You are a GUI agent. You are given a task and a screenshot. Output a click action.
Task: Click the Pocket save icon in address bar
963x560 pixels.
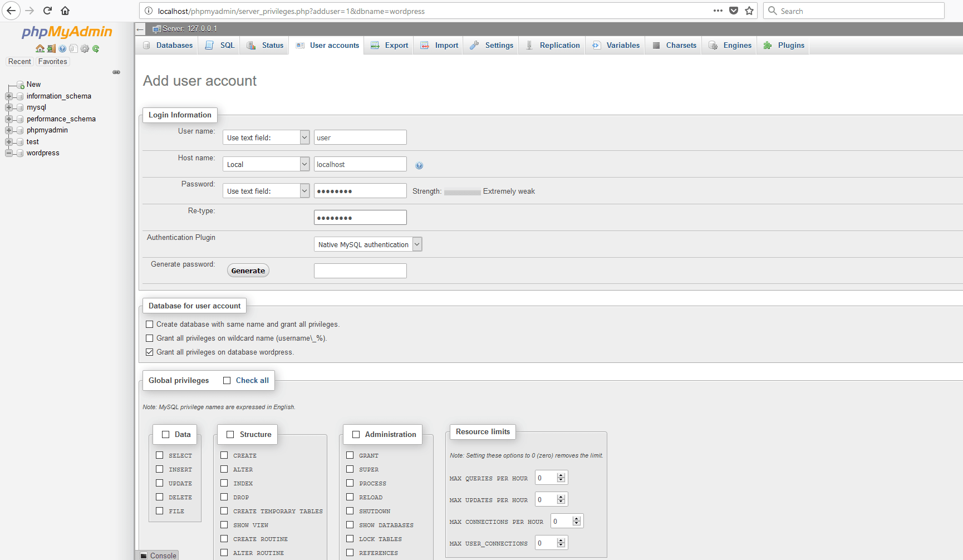pos(734,11)
